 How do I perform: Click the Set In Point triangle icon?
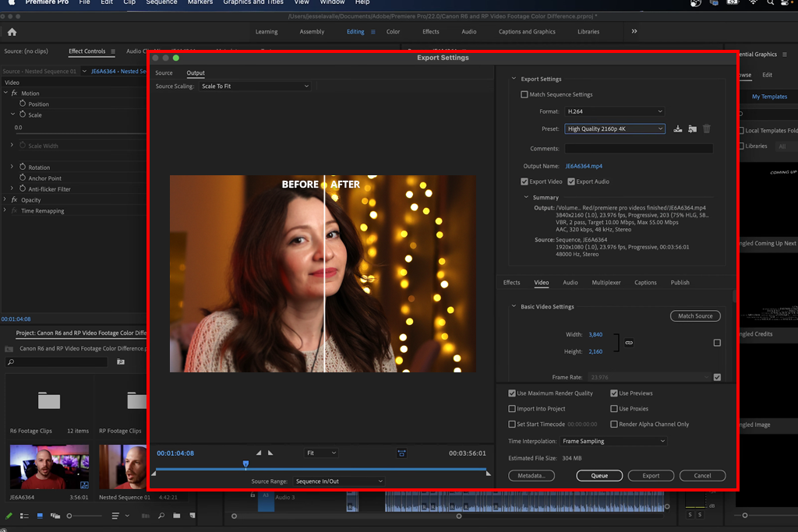pos(259,453)
